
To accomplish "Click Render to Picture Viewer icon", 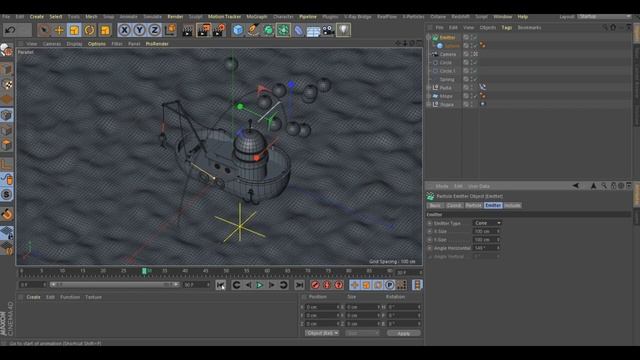I will [203, 30].
